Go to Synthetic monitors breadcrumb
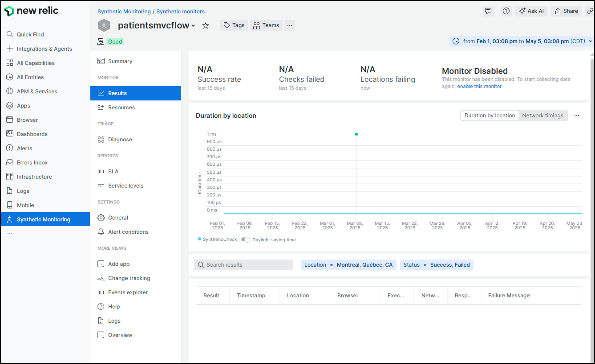The width and height of the screenshot is (595, 364). tap(181, 11)
